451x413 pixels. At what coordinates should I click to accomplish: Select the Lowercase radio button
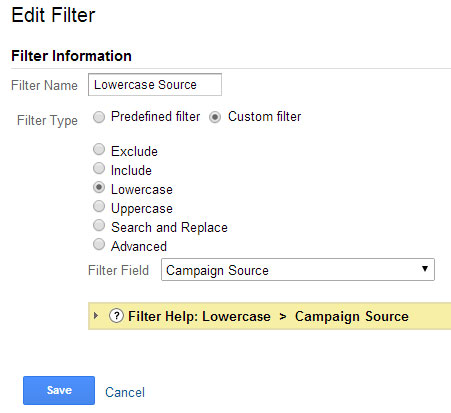click(x=99, y=187)
